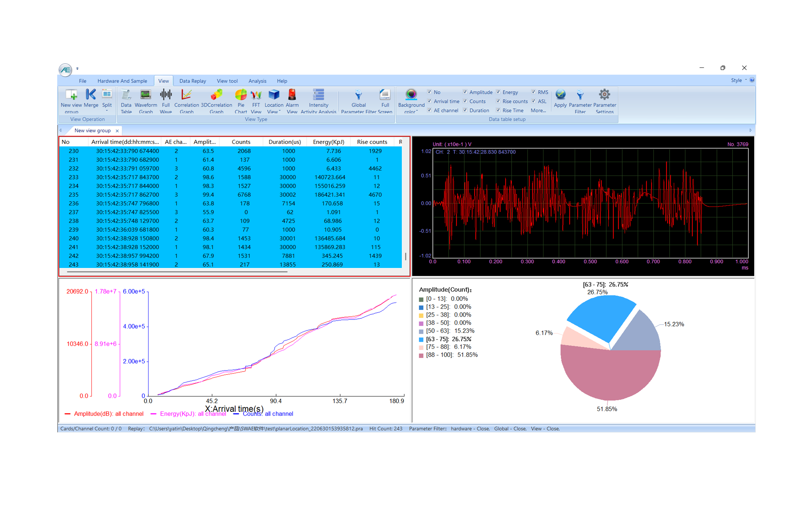The image size is (812, 513).
Task: Open the Data Table view
Action: click(x=126, y=95)
